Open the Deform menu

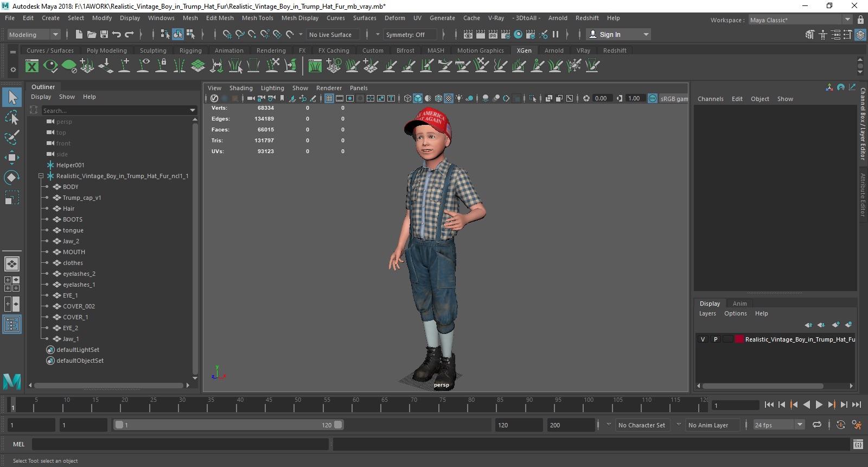click(x=394, y=18)
